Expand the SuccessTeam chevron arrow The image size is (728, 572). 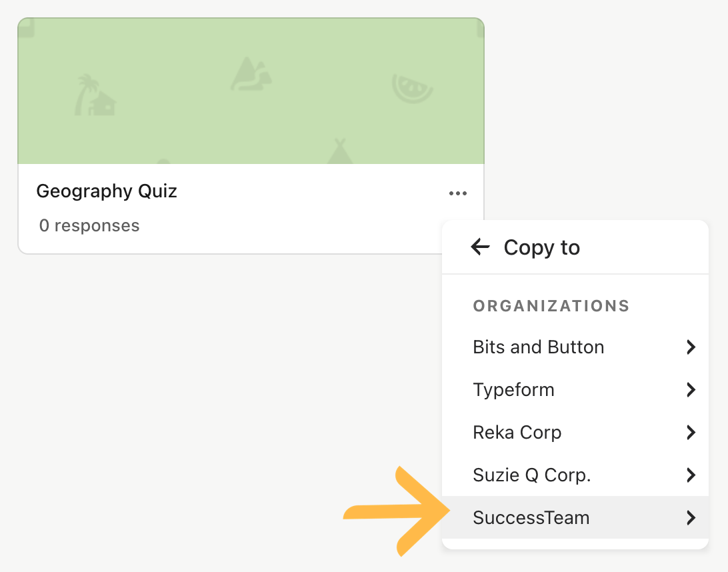click(691, 518)
